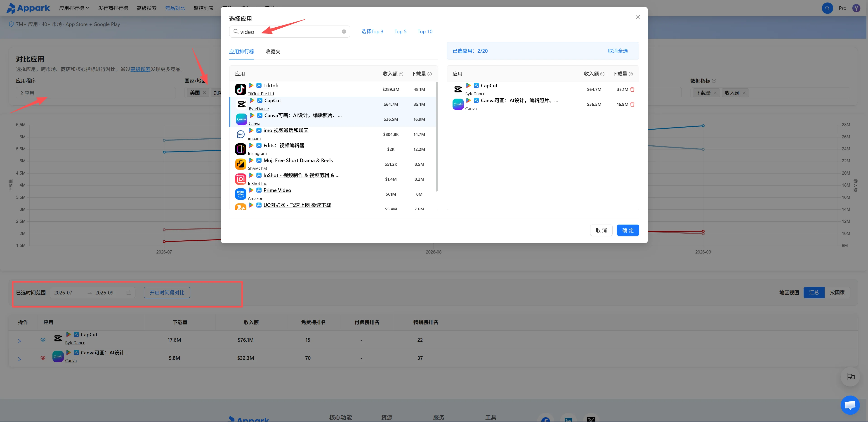Close the select application dialog
868x422 pixels.
[x=637, y=17]
